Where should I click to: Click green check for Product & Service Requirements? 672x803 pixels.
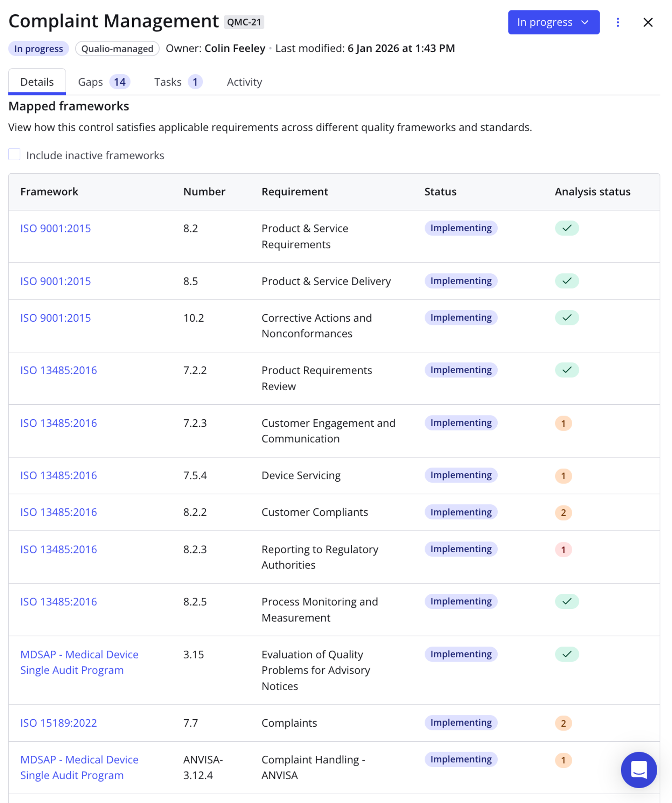(x=567, y=228)
